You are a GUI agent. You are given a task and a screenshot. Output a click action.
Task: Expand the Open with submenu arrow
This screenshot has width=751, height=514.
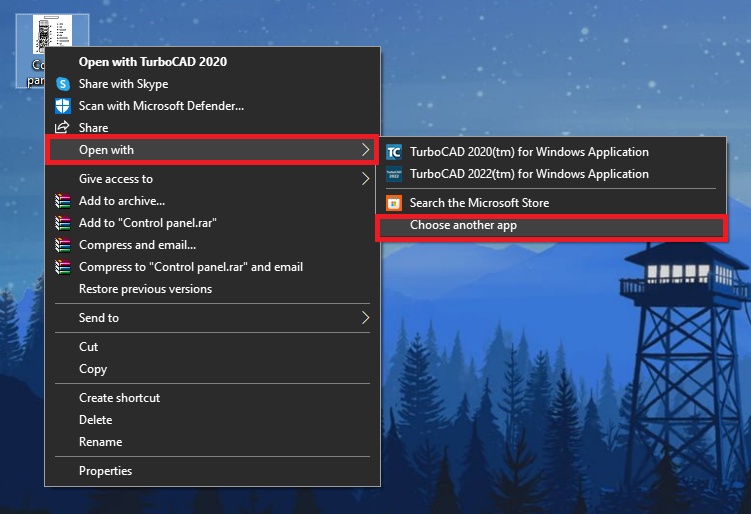click(x=365, y=150)
